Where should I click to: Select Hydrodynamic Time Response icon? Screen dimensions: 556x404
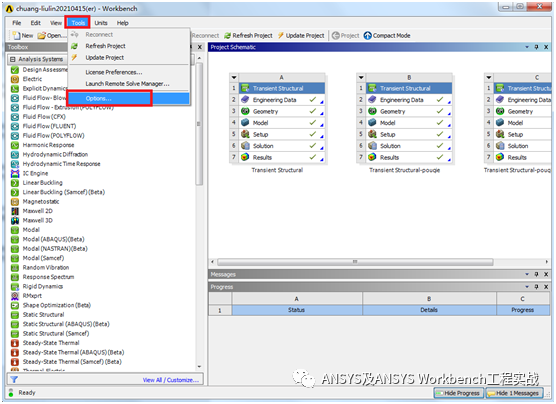[15, 164]
